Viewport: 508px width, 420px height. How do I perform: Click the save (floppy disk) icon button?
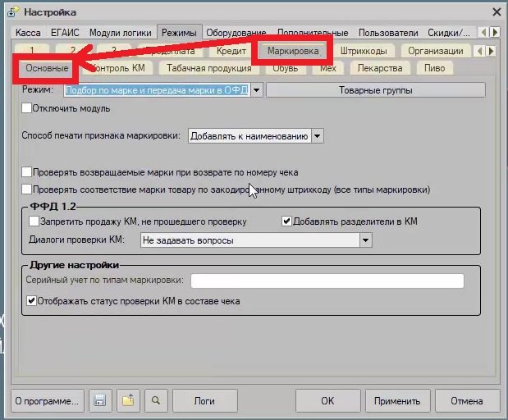(x=100, y=400)
